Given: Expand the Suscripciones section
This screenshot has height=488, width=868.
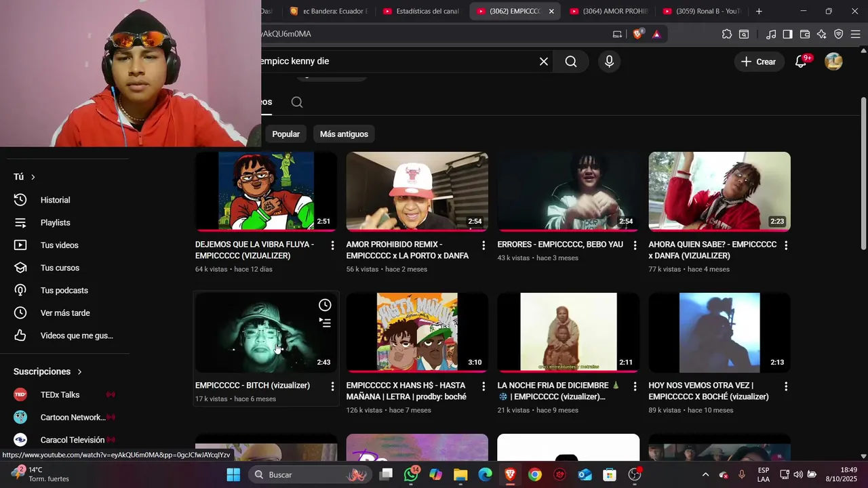Looking at the screenshot, I should click(47, 371).
